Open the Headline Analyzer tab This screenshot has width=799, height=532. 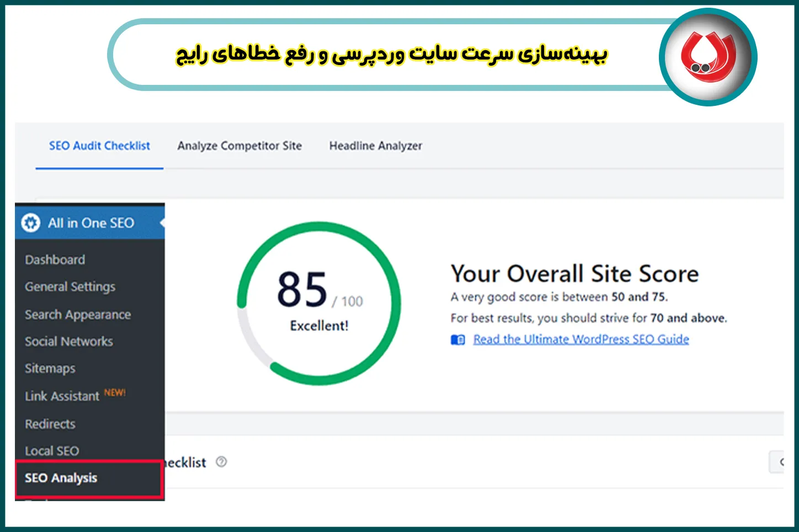[x=375, y=146]
